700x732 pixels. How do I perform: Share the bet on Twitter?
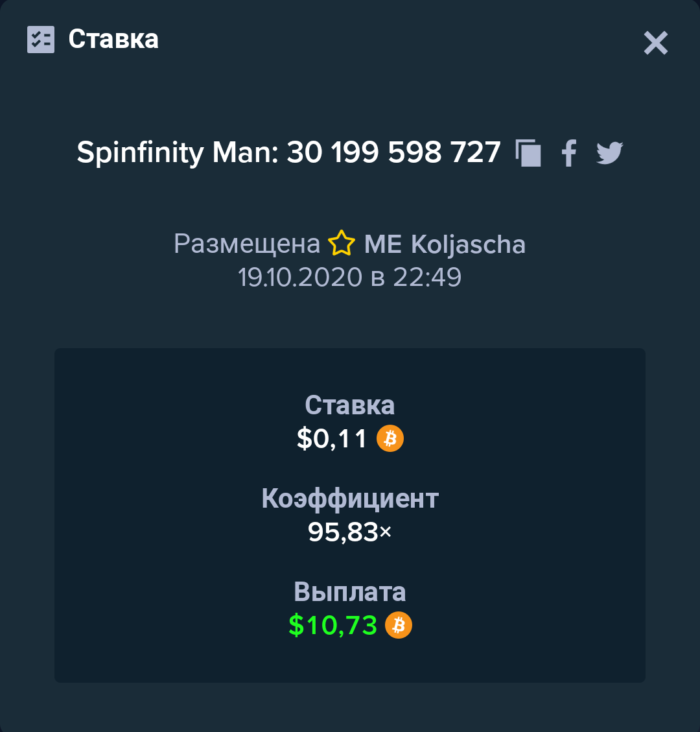609,152
